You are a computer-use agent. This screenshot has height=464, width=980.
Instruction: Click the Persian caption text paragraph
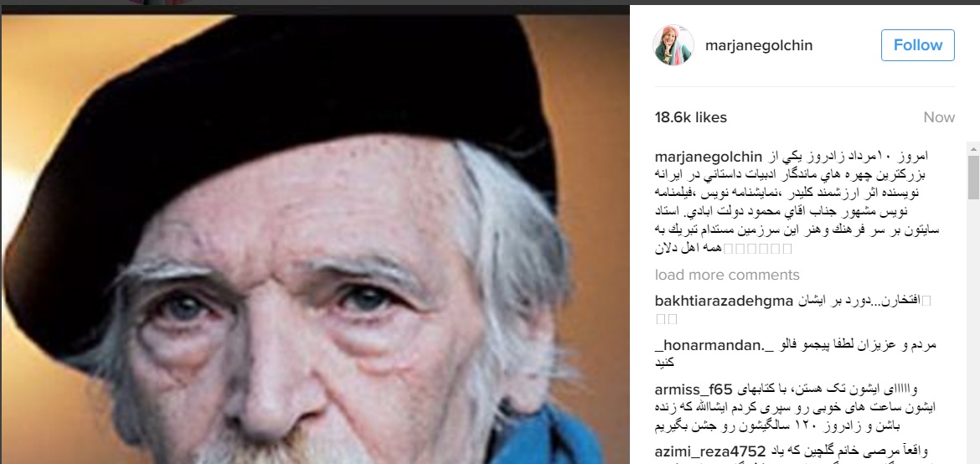point(797,202)
